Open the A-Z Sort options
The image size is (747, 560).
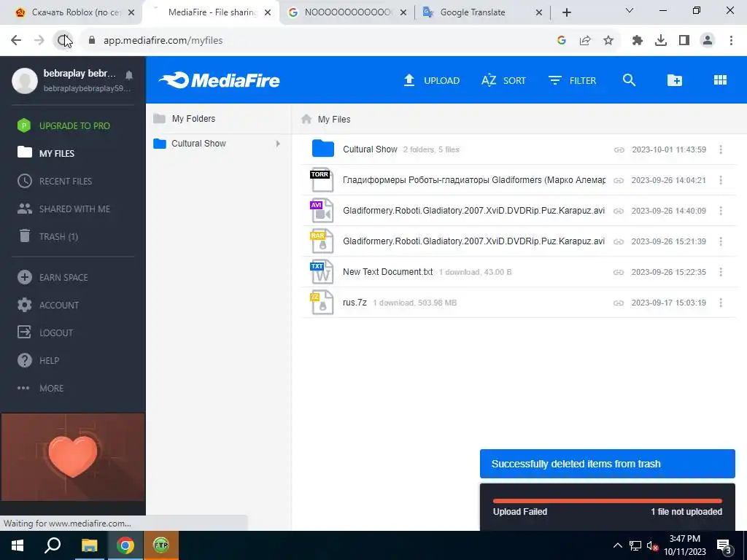(503, 80)
